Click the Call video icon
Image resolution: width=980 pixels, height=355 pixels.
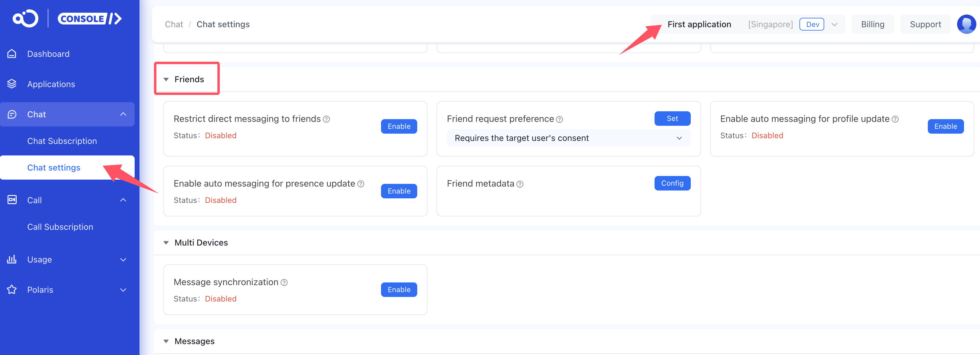[12, 200]
